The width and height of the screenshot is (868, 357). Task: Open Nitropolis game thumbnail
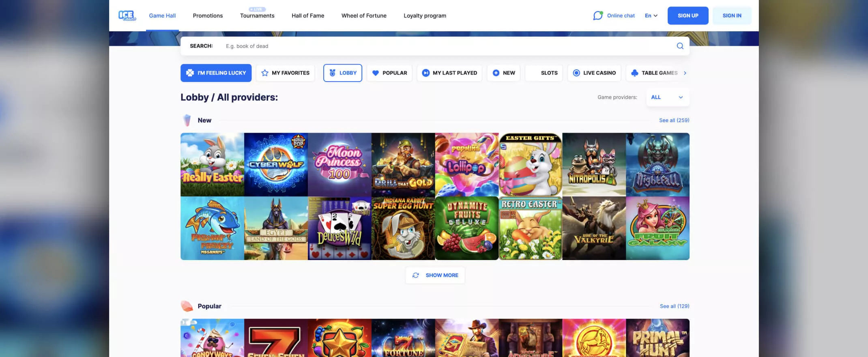pos(594,165)
